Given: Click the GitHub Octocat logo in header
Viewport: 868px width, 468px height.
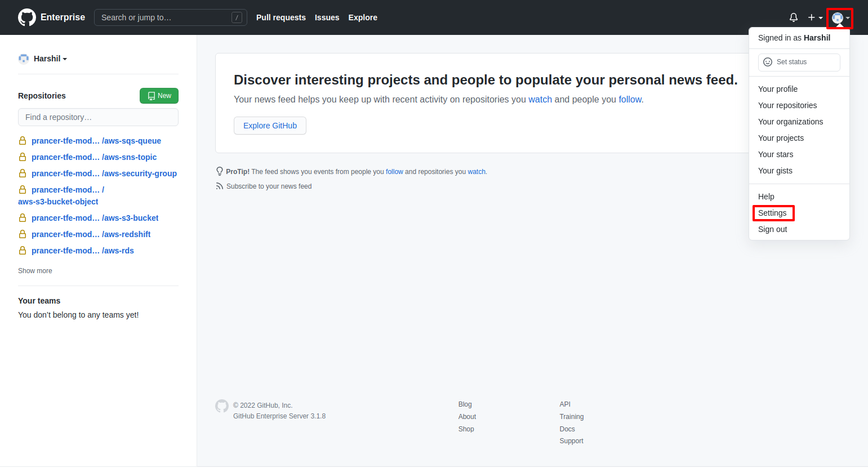Looking at the screenshot, I should coord(27,17).
